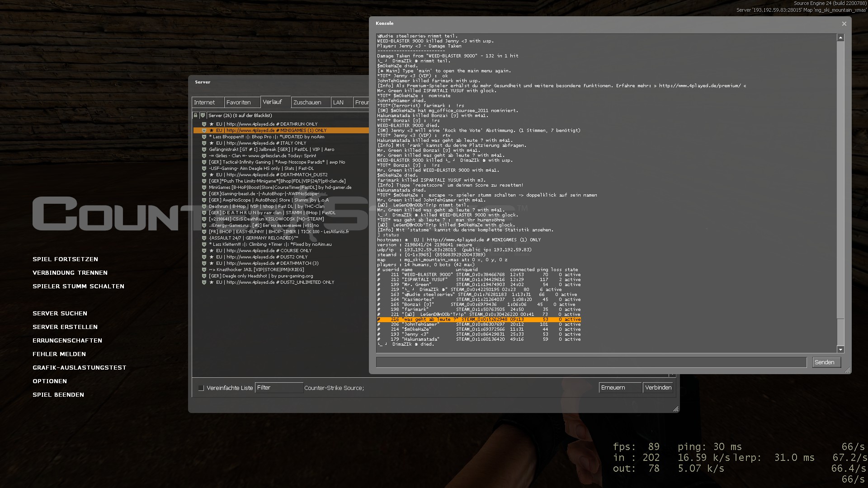Click the hostname line in console status output
The image size is (868, 488).
[x=459, y=240]
